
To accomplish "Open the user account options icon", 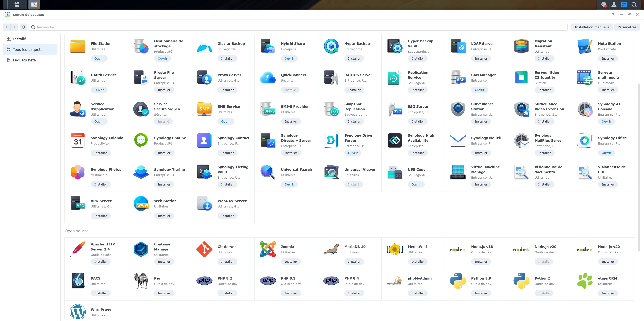I will [x=614, y=5].
